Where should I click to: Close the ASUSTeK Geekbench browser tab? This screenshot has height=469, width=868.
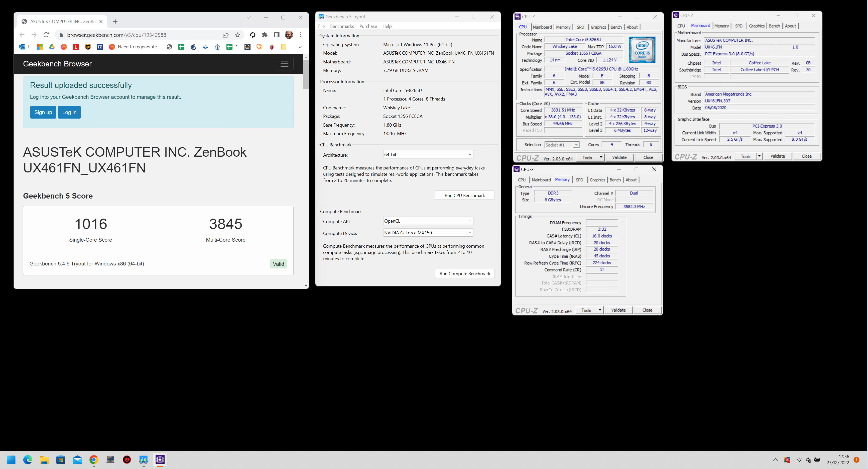click(x=101, y=22)
